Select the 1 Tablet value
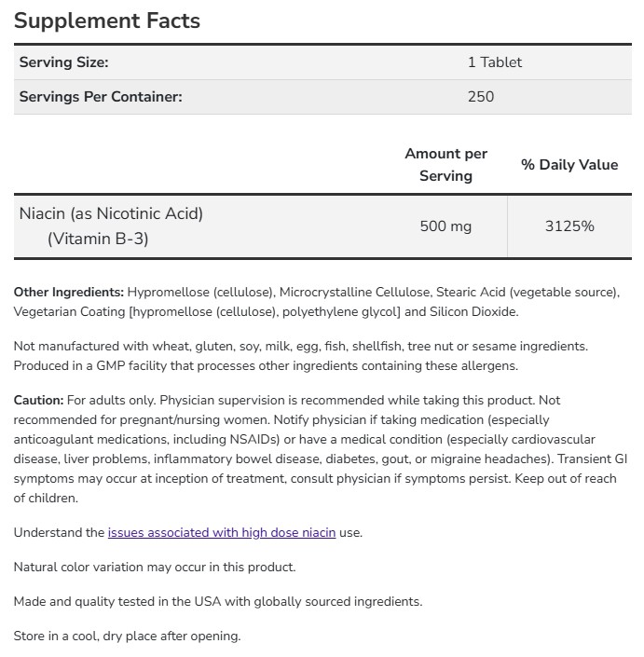The width and height of the screenshot is (644, 657). click(x=494, y=62)
